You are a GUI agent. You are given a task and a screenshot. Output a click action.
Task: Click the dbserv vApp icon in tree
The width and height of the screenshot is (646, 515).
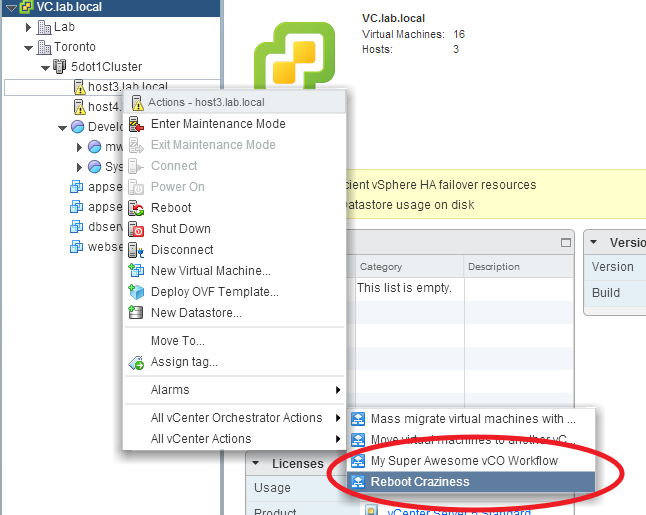click(x=77, y=227)
